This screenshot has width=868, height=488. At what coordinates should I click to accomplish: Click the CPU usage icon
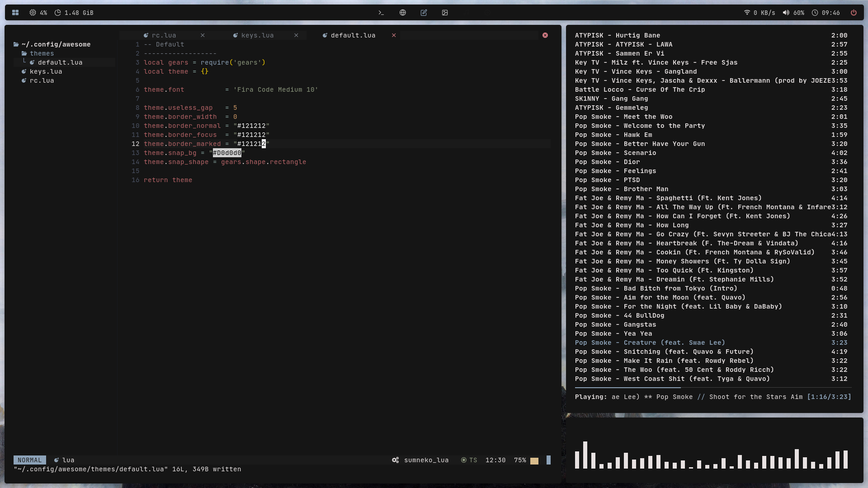tap(33, 13)
